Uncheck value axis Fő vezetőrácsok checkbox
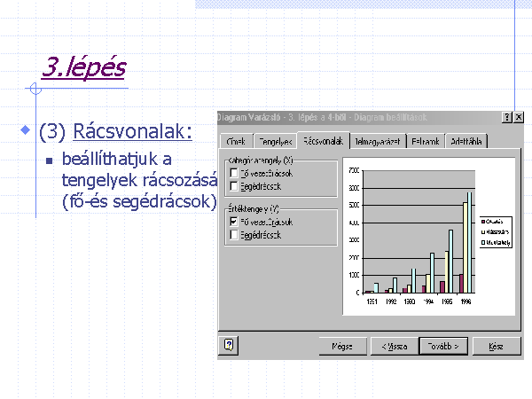 click(234, 222)
